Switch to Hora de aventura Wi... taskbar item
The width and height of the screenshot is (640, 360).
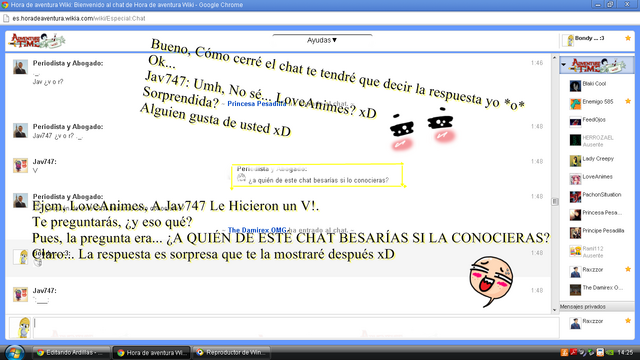pos(151,353)
